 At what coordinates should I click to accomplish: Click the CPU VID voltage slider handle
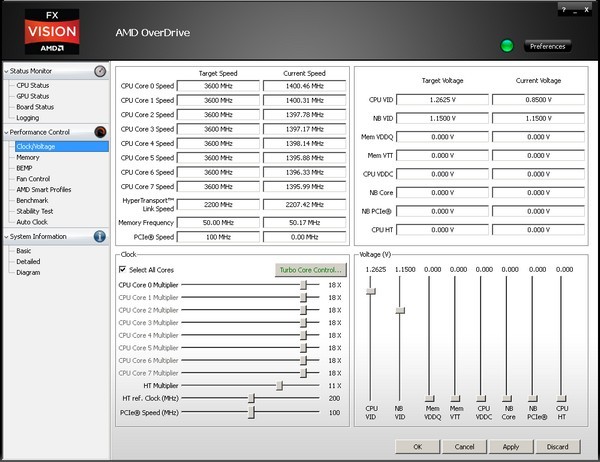(x=371, y=291)
